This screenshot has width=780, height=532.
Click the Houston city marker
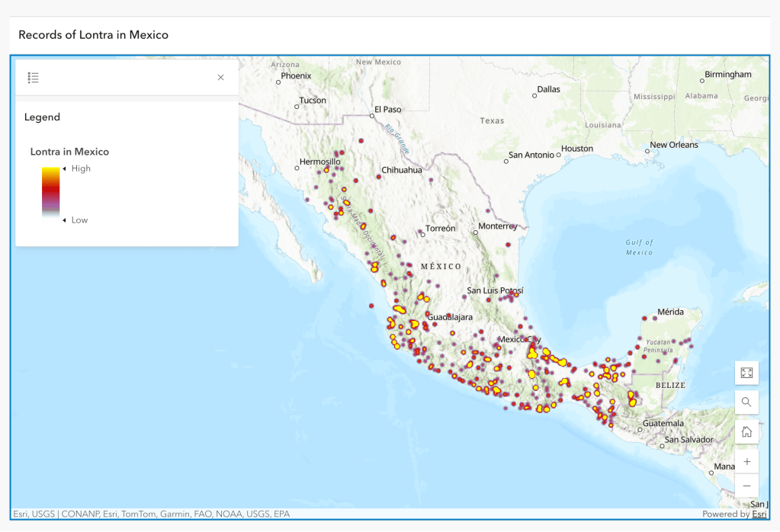click(557, 153)
